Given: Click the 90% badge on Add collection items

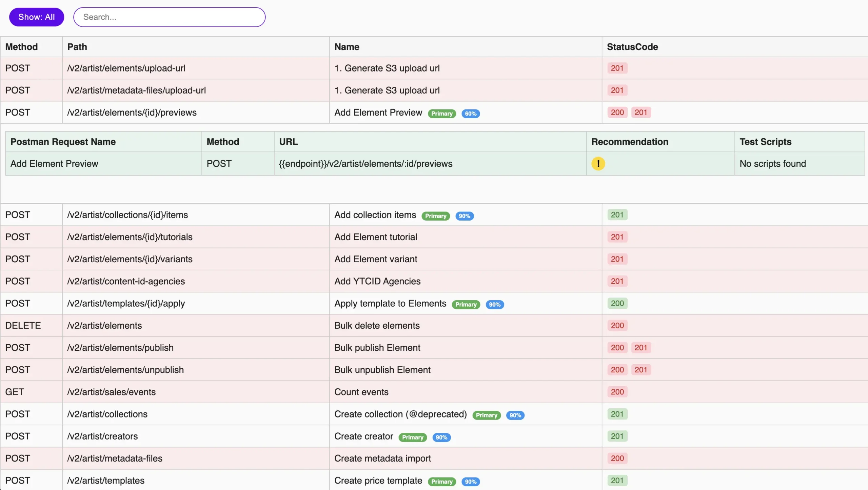Looking at the screenshot, I should pos(464,216).
